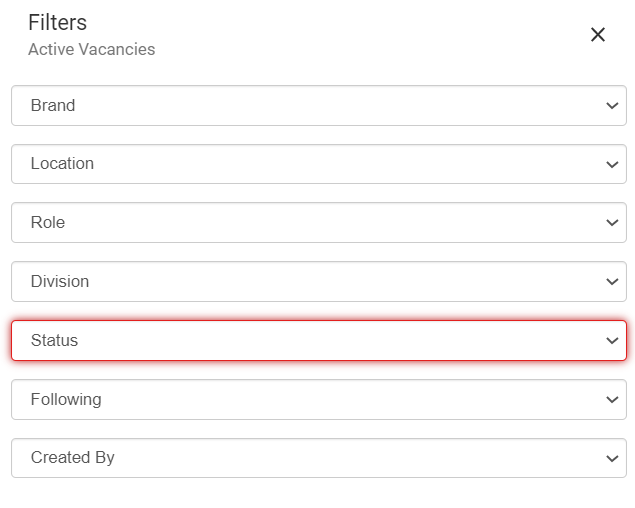Screen dimensions: 635x508
Task: Click the Filters heading text
Action: point(57,22)
